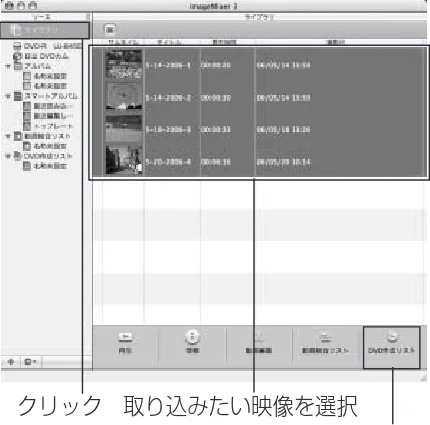The height and width of the screenshot is (425, 430).
Task: Click the スマートアルバム folder icon
Action: [x=17, y=96]
